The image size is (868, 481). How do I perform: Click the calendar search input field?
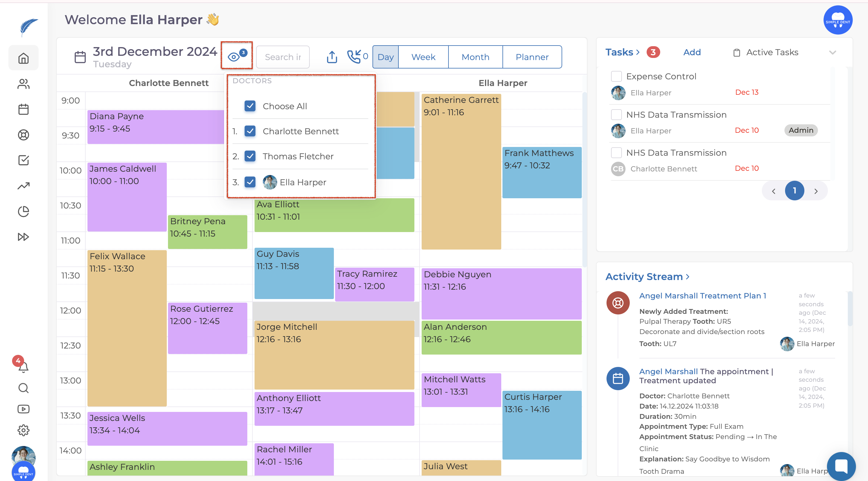click(x=282, y=57)
